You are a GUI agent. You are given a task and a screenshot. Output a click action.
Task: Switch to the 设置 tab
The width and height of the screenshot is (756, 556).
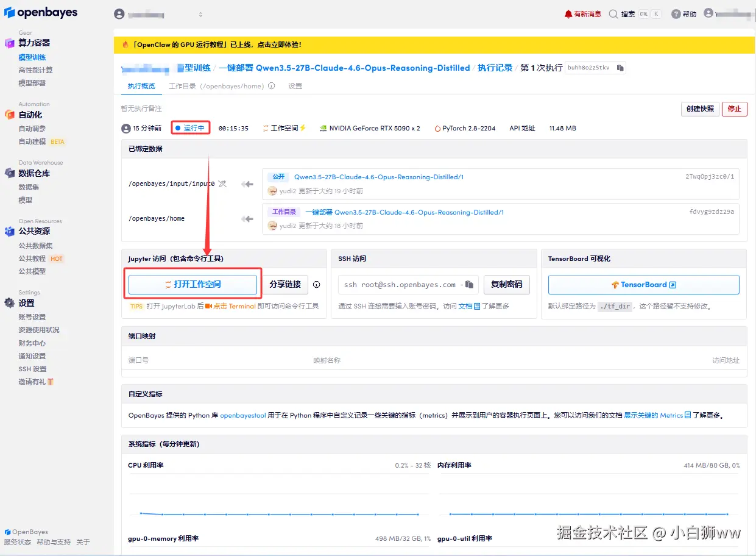[295, 86]
